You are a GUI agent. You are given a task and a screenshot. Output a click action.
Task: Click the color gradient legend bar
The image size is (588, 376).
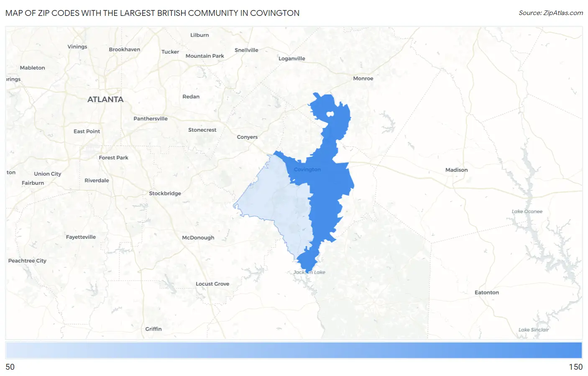click(x=294, y=350)
